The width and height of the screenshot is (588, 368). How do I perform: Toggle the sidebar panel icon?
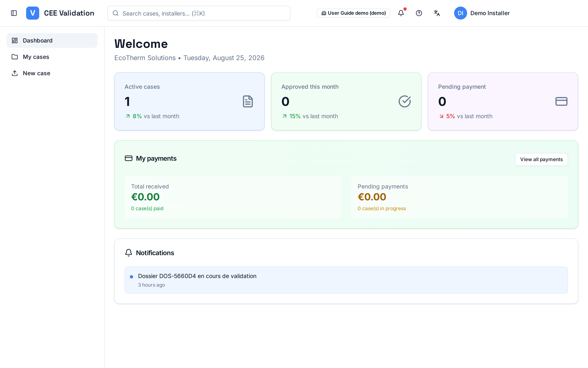(14, 13)
